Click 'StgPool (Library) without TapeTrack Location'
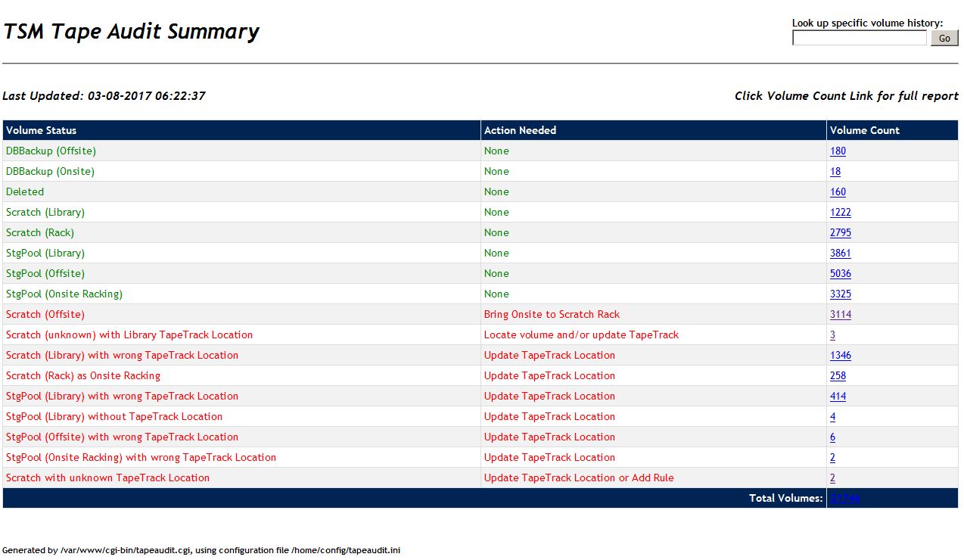 (114, 417)
